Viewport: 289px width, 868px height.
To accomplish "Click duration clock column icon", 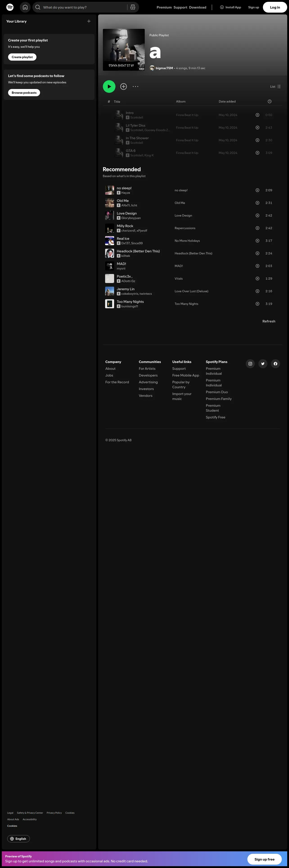I will point(269,101).
